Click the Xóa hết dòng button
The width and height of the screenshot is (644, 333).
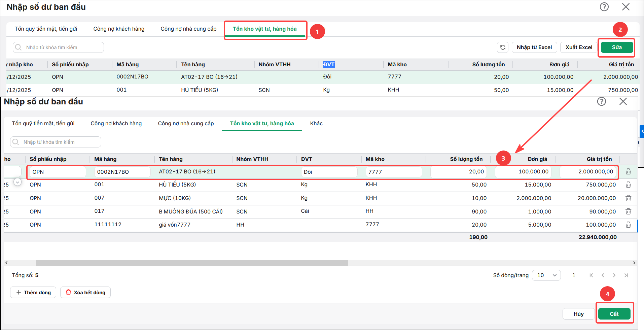pyautogui.click(x=85, y=293)
